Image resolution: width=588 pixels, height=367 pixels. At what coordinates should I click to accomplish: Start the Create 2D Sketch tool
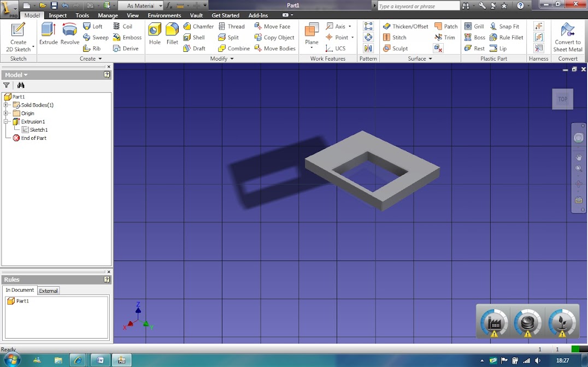click(18, 38)
